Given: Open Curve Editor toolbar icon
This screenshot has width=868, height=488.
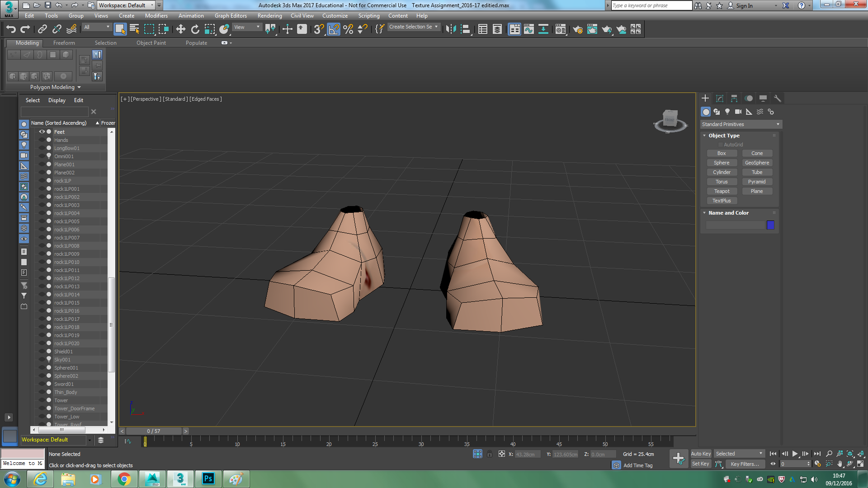Looking at the screenshot, I should (528, 29).
